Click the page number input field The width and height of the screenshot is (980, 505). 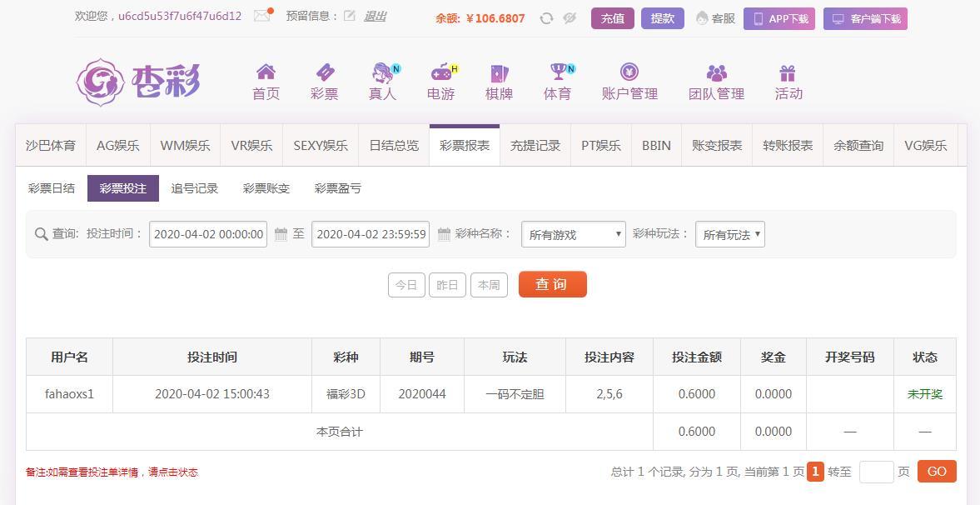pos(875,472)
